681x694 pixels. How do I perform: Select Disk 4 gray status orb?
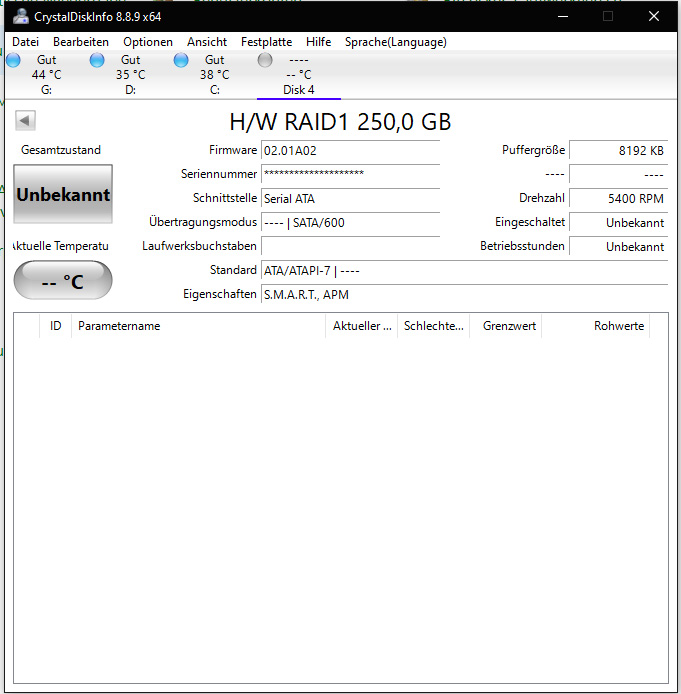click(265, 60)
